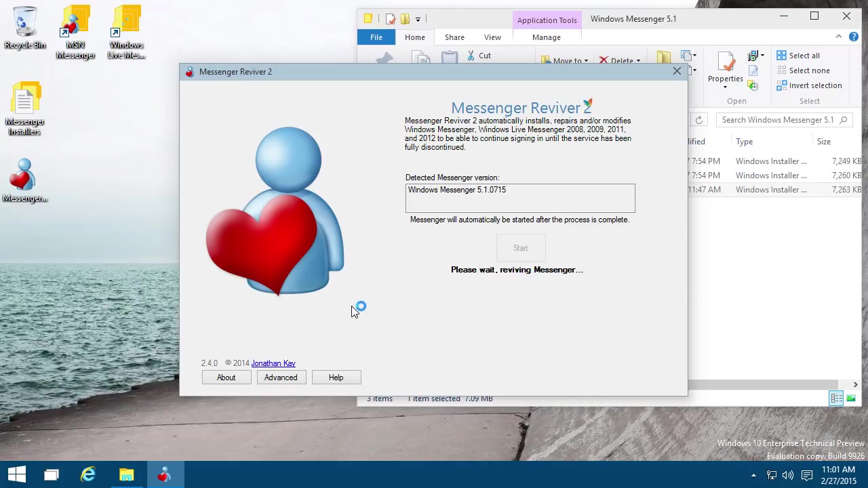Switch to the Home ribbon tab
Screen dimensions: 868x488
click(x=415, y=37)
